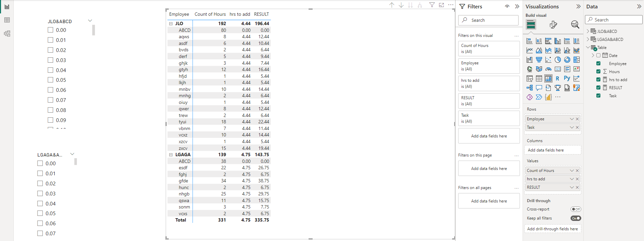Viewport: 644px width, 241px height.
Task: Switch to Analytics tab
Action: point(575,24)
